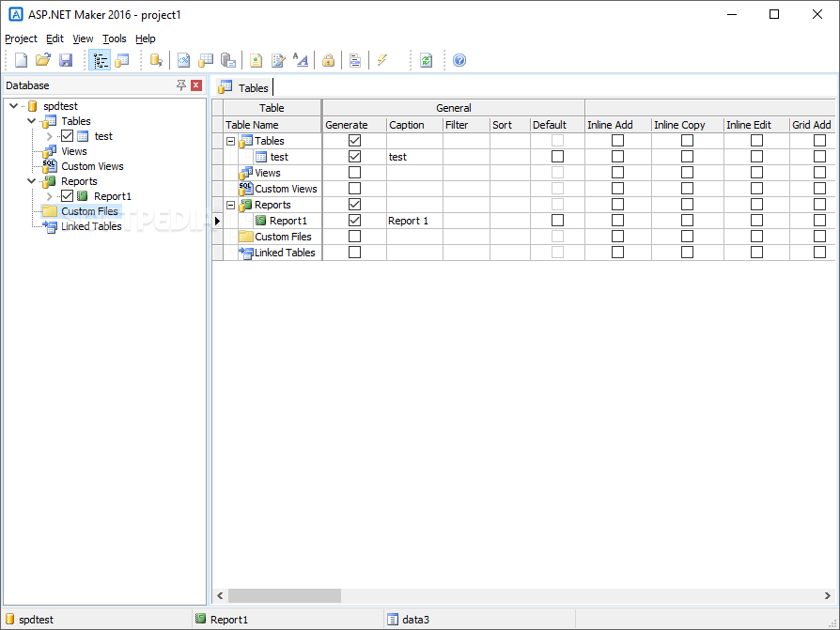This screenshot has width=840, height=630.
Task: Collapse the Reports group in the grid
Action: coord(231,205)
